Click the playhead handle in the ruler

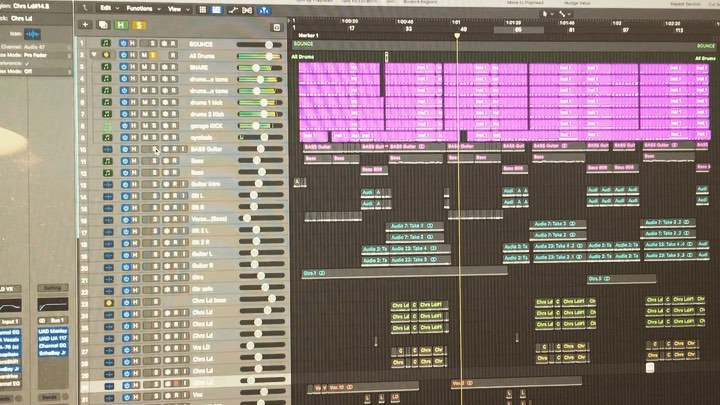pyautogui.click(x=457, y=36)
